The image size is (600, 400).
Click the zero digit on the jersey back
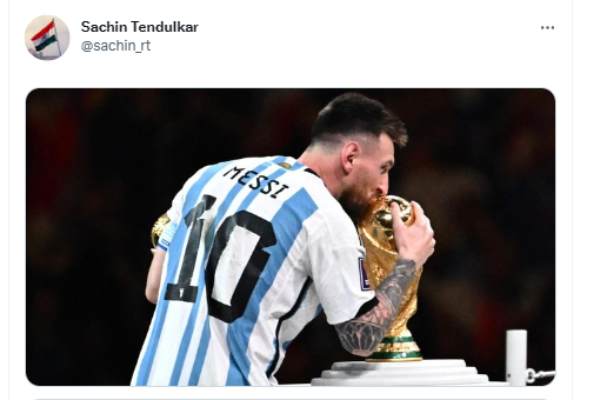click(239, 265)
